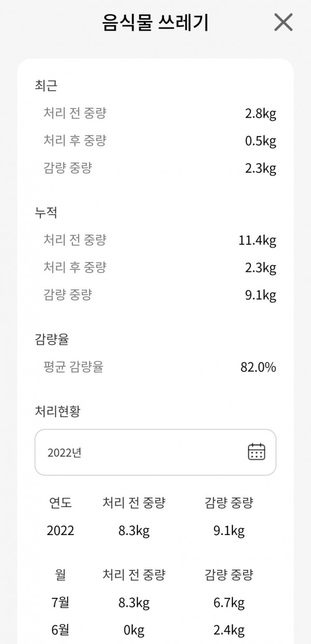Image resolution: width=311 pixels, height=644 pixels.
Task: Tap the 음식물 쓰레기 page title
Action: (155, 23)
